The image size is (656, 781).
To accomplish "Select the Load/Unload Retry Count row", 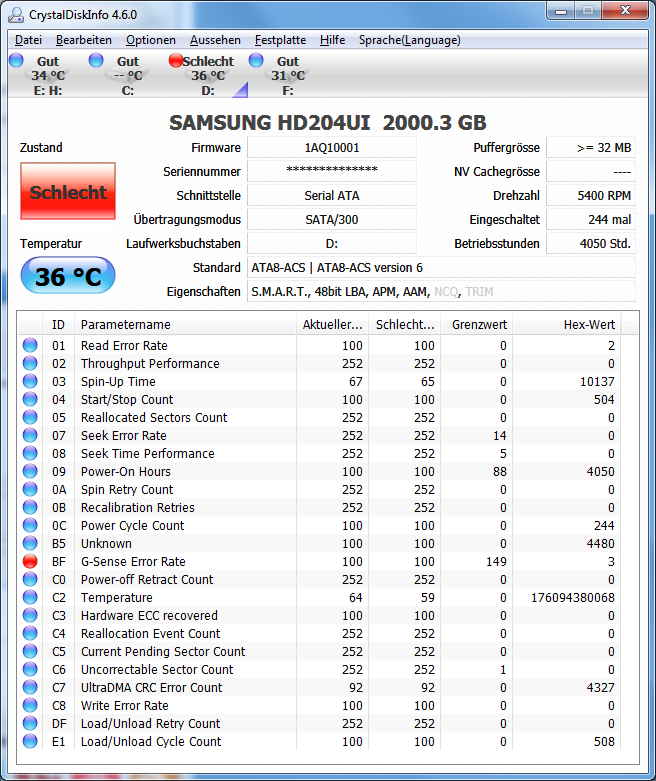I will click(x=319, y=723).
